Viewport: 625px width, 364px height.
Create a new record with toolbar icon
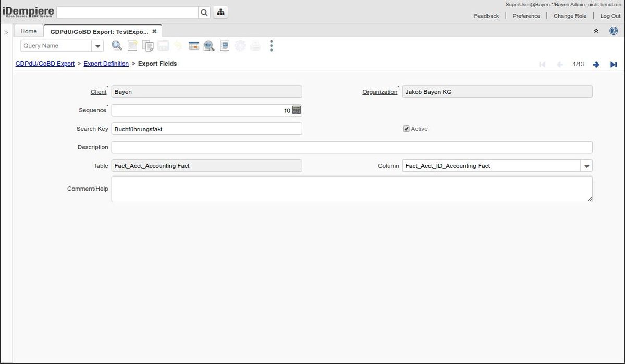pos(132,46)
